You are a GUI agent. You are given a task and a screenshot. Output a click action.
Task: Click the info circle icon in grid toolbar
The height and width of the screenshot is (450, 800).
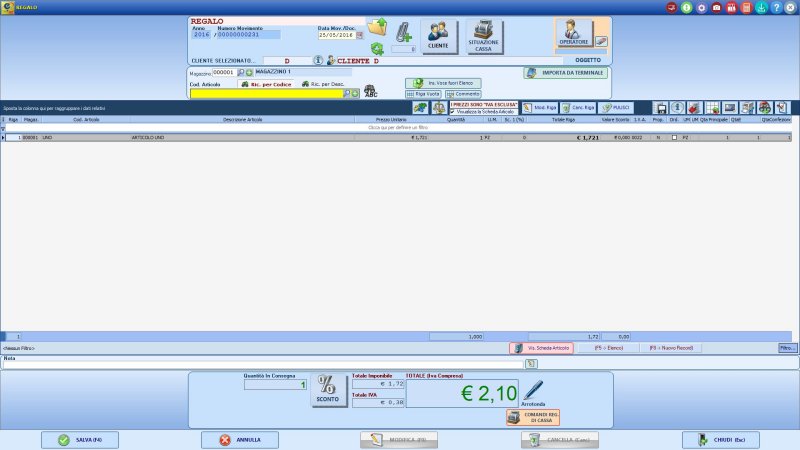point(677,108)
